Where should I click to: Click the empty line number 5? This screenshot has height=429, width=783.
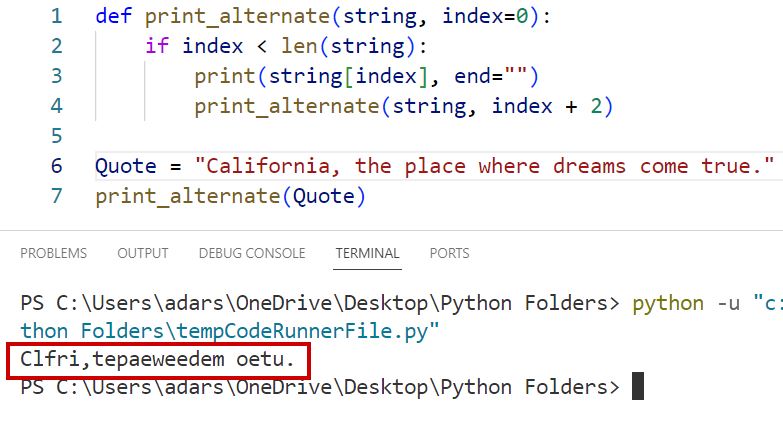(56, 136)
